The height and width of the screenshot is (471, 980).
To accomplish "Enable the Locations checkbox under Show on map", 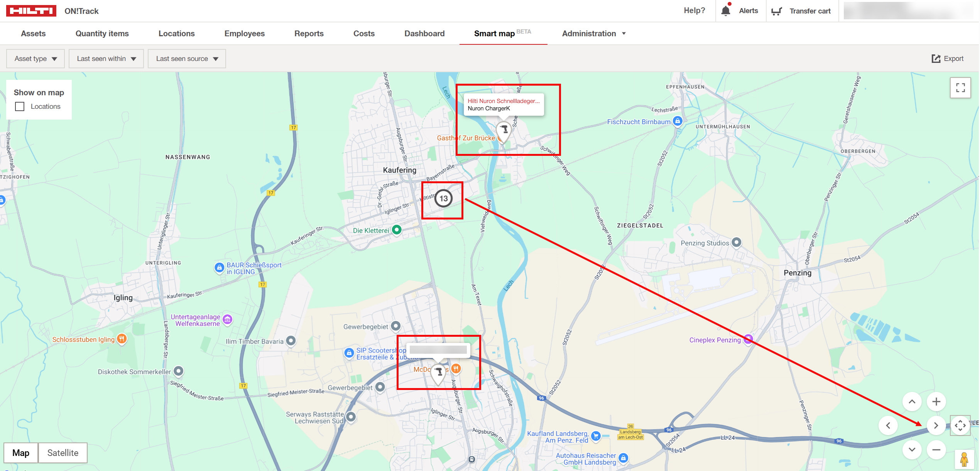I will tap(19, 106).
